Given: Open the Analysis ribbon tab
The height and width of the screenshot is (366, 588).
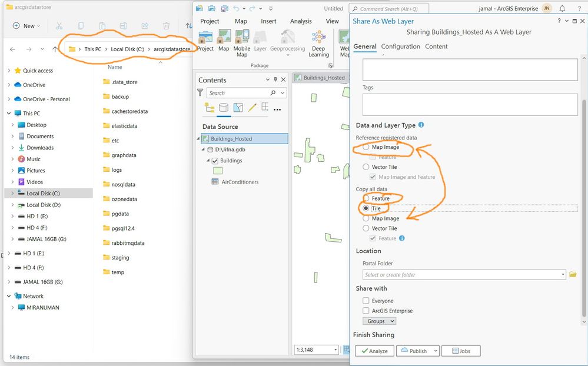Looking at the screenshot, I should point(301,21).
